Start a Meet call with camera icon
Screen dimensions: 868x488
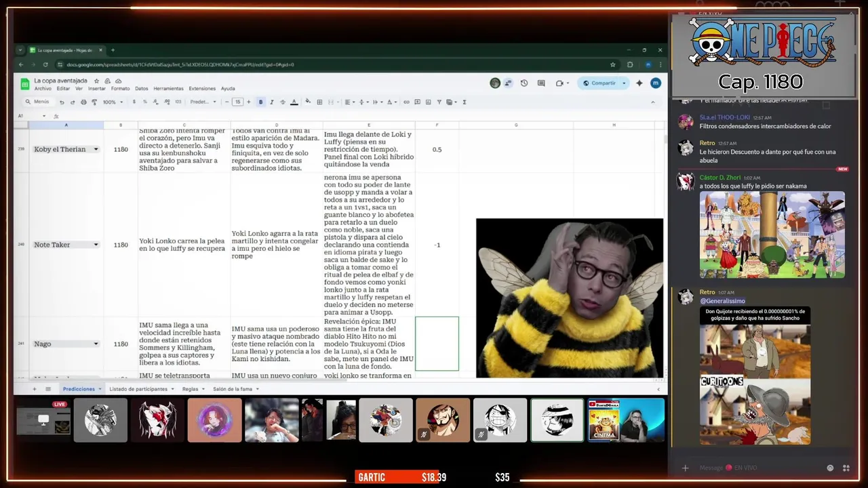tap(559, 83)
